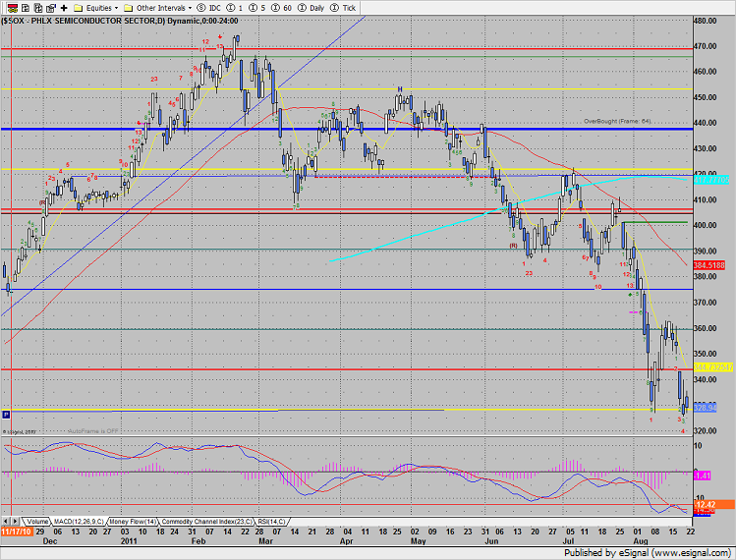The height and width of the screenshot is (560, 736).
Task: Click the 480.00 price axis label
Action: point(706,21)
